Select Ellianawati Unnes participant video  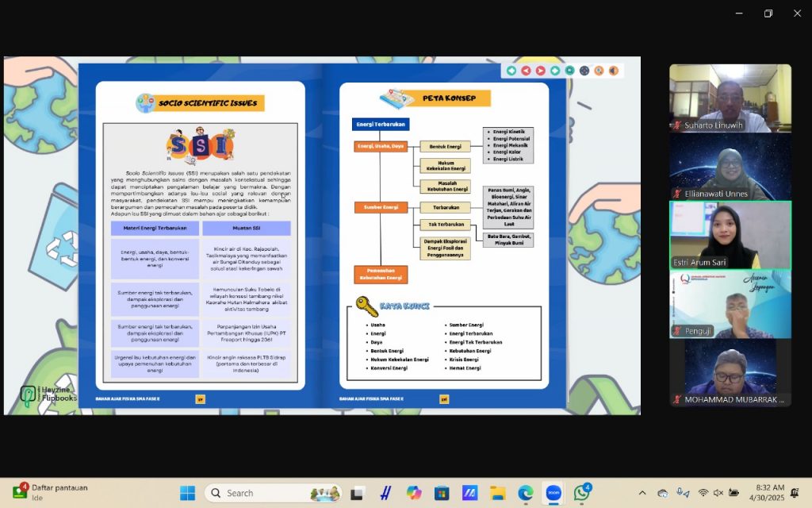click(x=730, y=166)
